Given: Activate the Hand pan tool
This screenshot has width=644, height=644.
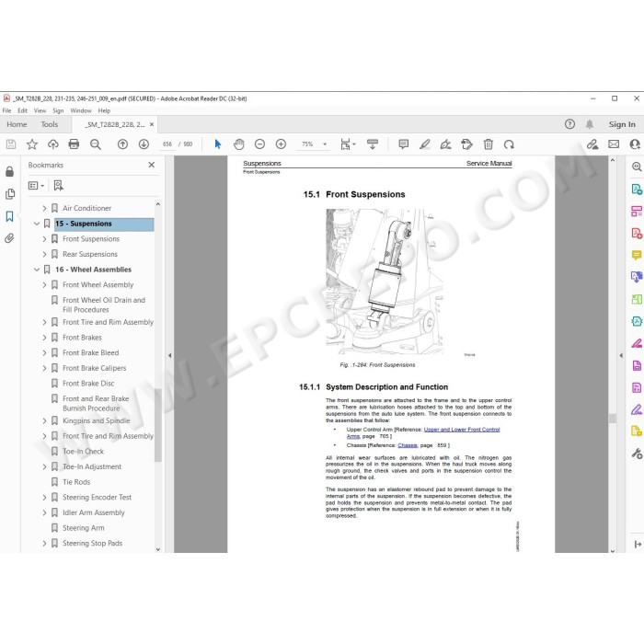Looking at the screenshot, I should click(x=238, y=144).
